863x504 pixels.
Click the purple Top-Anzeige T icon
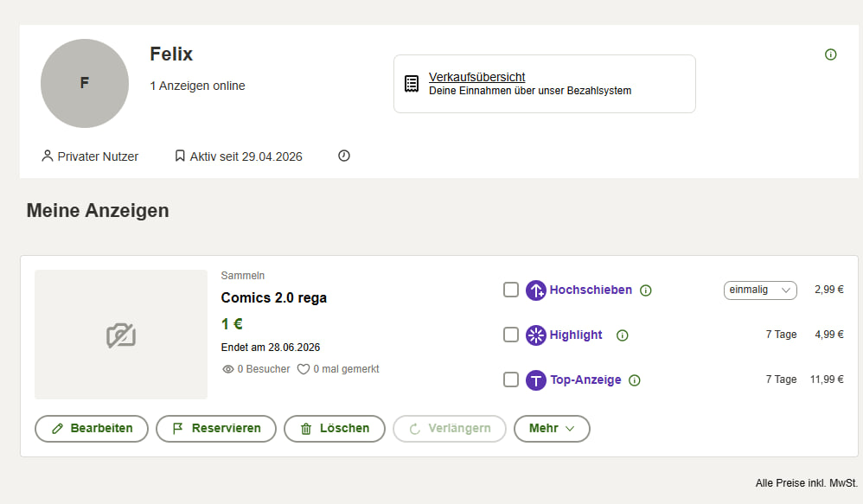(x=535, y=380)
